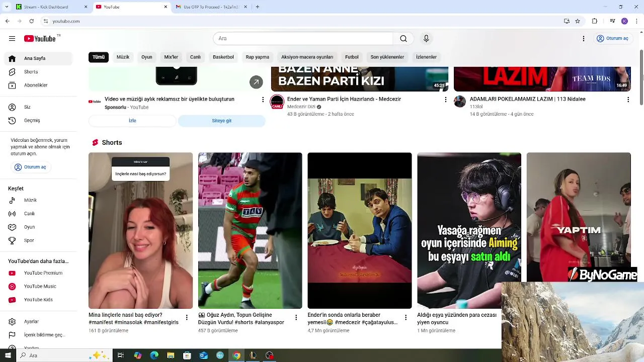Open the YouTube hamburger guide menu
This screenshot has width=644, height=362.
(x=12, y=39)
